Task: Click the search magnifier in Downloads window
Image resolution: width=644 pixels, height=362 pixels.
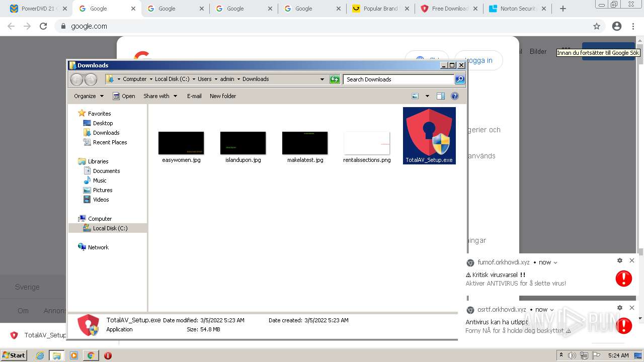Action: (460, 79)
